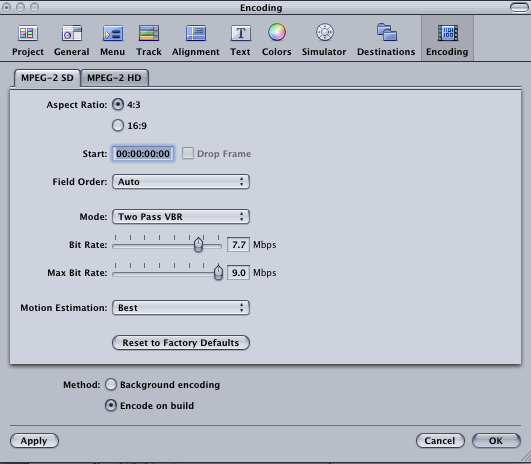Open the Track preferences pane
Image resolution: width=531 pixels, height=464 pixels.
click(x=149, y=40)
